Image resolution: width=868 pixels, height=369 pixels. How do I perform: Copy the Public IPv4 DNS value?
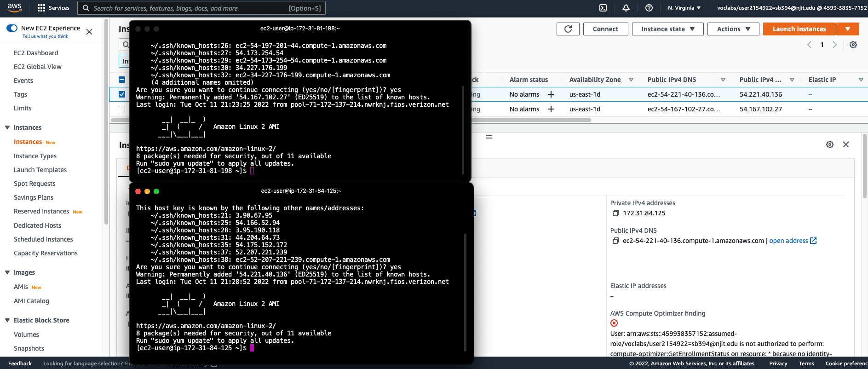coord(616,241)
